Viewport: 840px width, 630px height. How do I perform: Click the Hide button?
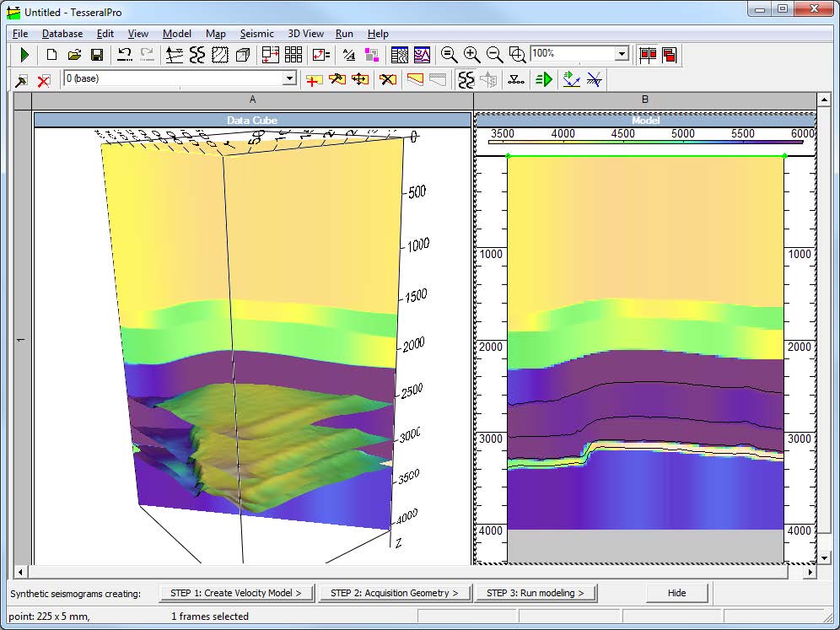(676, 593)
